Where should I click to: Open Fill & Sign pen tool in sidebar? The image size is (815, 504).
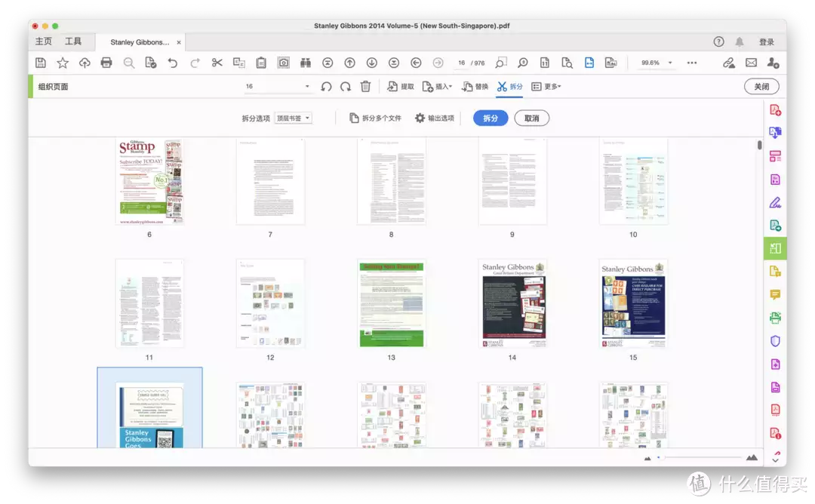click(x=775, y=202)
